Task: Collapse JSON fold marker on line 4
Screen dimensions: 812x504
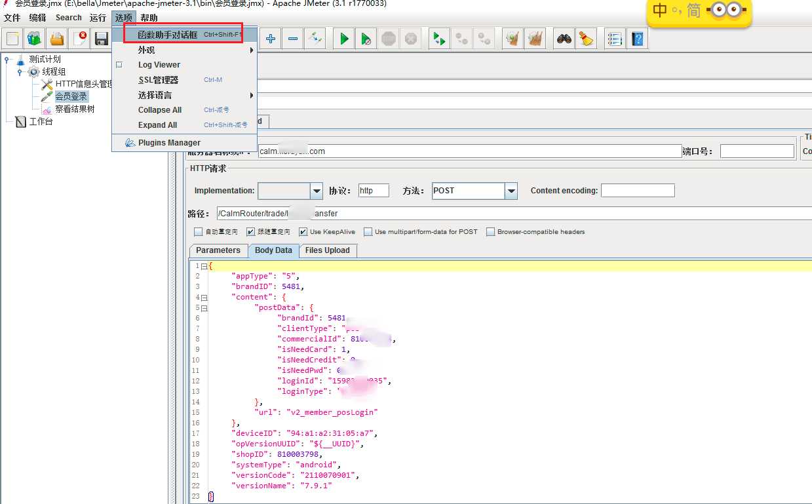Action: pyautogui.click(x=204, y=298)
